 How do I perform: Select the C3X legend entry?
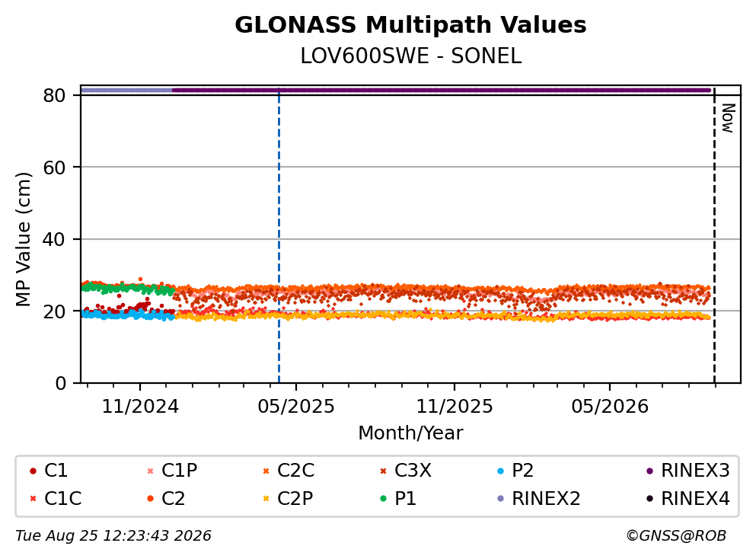click(x=406, y=470)
